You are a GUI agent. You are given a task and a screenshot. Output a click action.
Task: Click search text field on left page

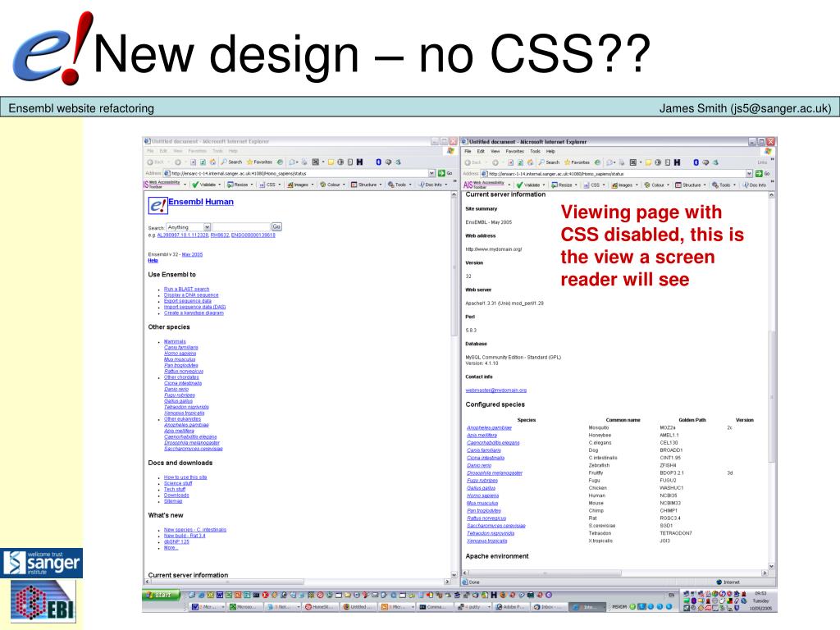[241, 227]
